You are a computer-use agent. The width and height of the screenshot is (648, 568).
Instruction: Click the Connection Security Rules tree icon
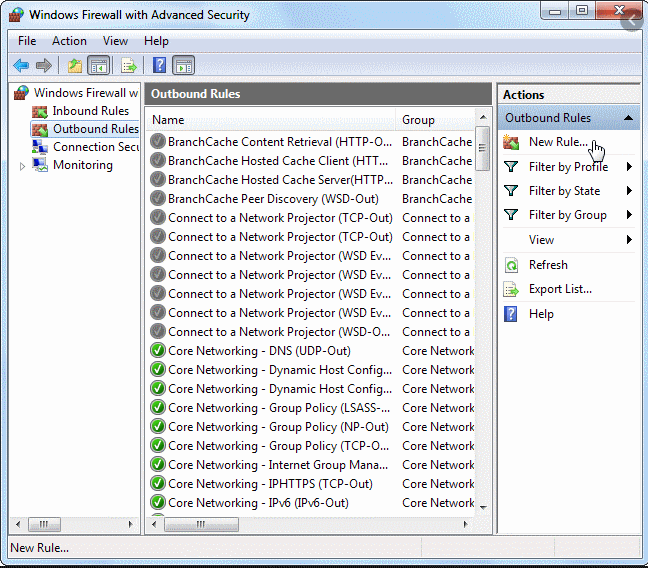click(40, 147)
